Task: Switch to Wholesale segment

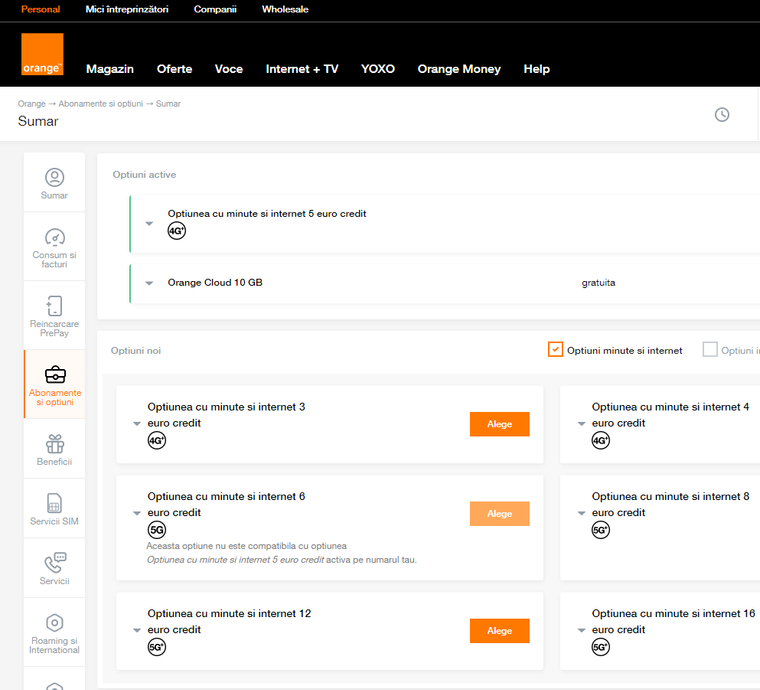Action: pyautogui.click(x=285, y=9)
